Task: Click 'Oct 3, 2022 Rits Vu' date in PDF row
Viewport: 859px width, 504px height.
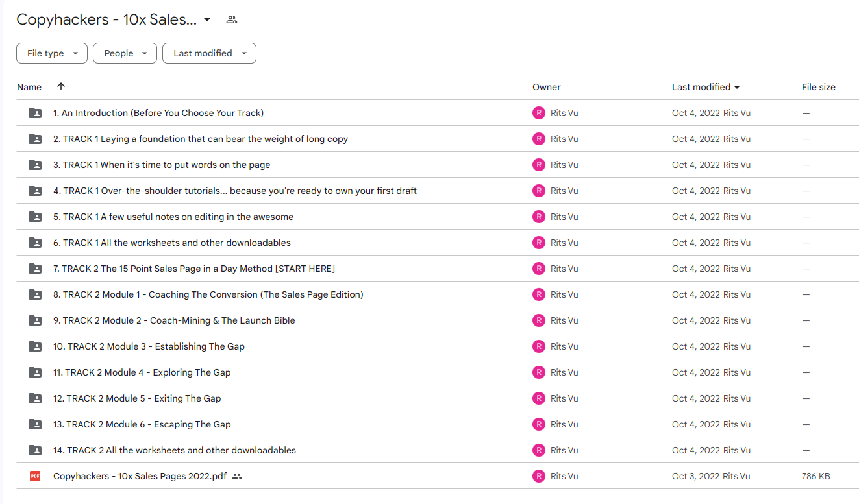Action: [711, 476]
